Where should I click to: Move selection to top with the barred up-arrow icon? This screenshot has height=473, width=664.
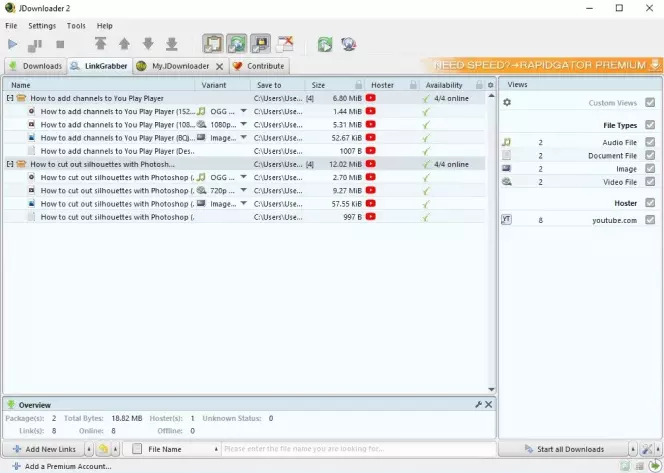coord(100,44)
